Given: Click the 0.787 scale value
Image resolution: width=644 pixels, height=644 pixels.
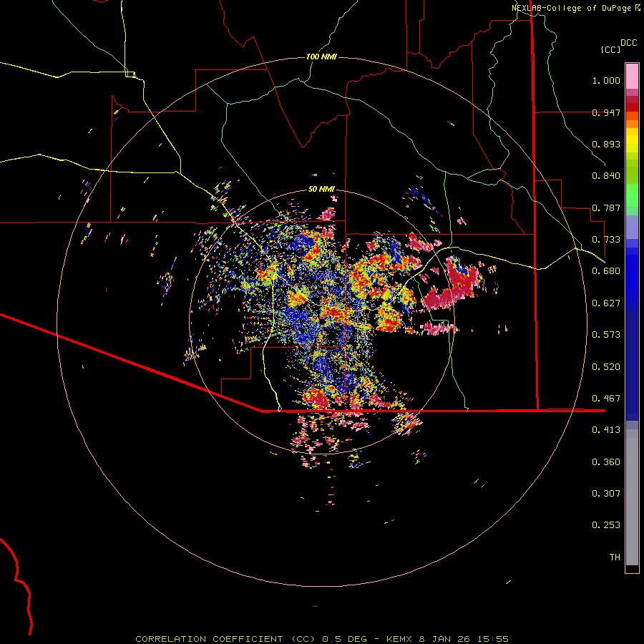Looking at the screenshot, I should (x=606, y=208).
